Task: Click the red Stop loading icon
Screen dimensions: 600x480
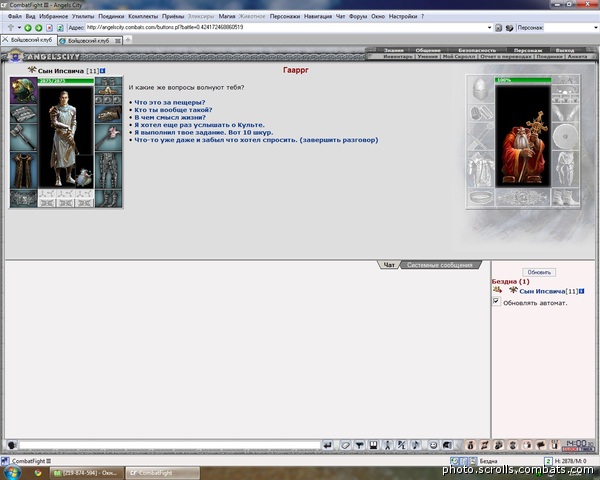Action: click(x=49, y=28)
